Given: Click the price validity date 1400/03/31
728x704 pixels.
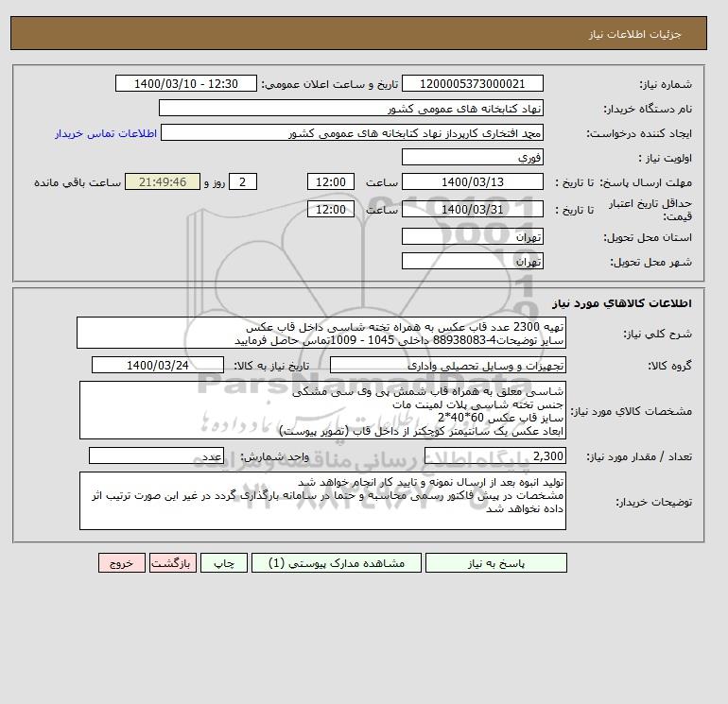Looking at the screenshot, I should [x=472, y=209].
